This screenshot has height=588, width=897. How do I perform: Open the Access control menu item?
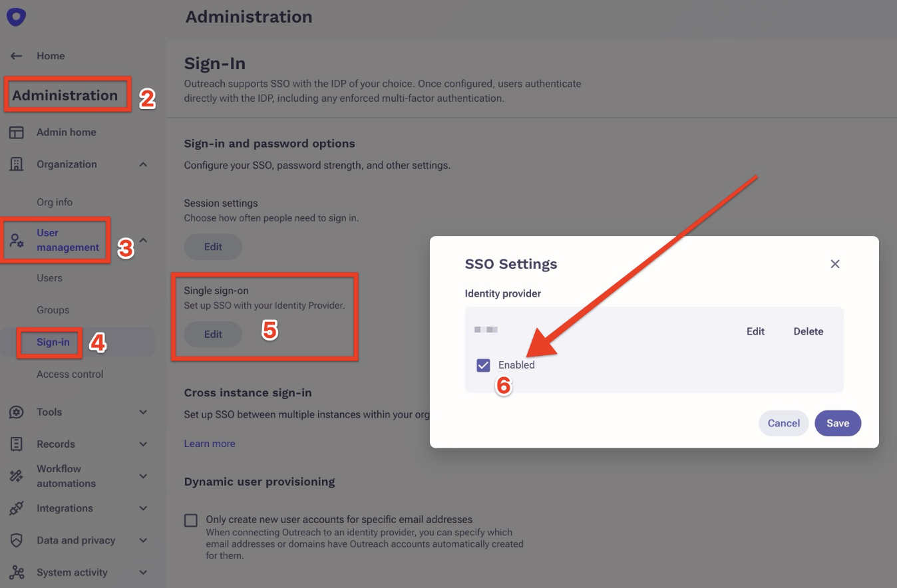coord(70,374)
